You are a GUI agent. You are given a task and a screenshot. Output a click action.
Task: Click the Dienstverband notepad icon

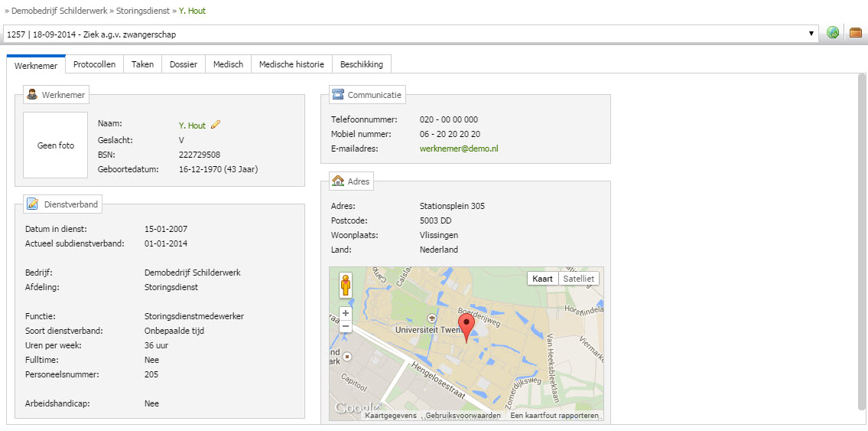tap(32, 204)
